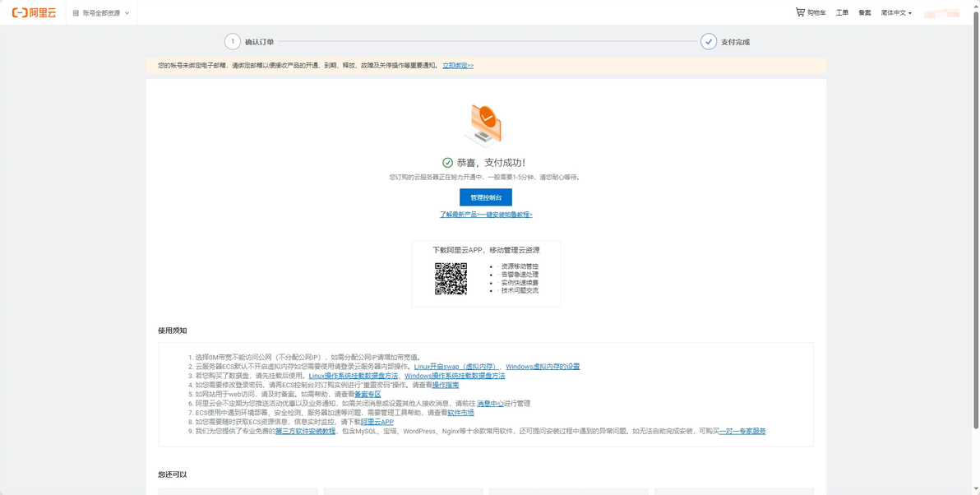Viewport: 980px width, 495px height.
Task: Open the 操作指南 link for password reset
Action: pos(445,385)
